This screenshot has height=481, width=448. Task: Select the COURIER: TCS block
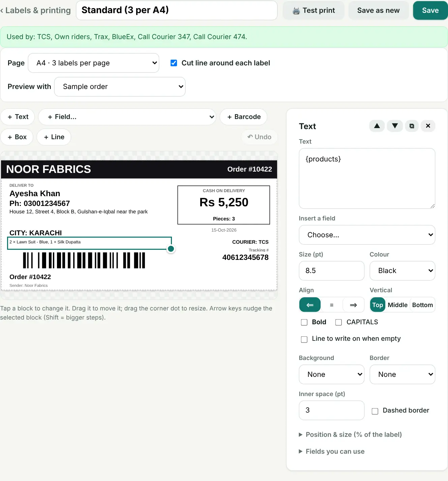[250, 242]
